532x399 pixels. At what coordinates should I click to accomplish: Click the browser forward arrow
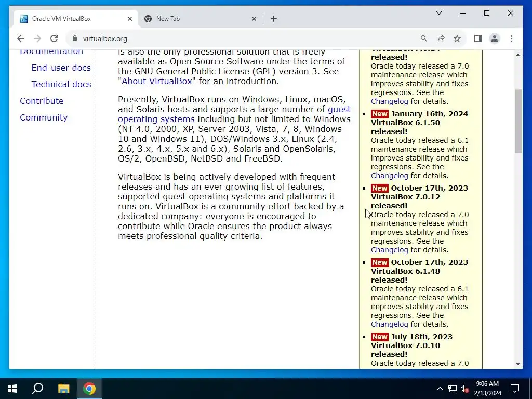(37, 38)
